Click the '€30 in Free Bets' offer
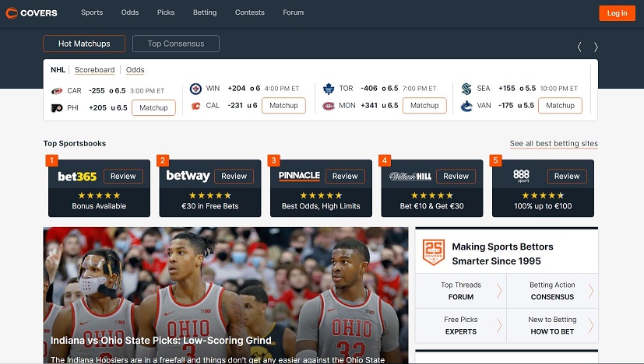This screenshot has height=364, width=644. [x=210, y=206]
